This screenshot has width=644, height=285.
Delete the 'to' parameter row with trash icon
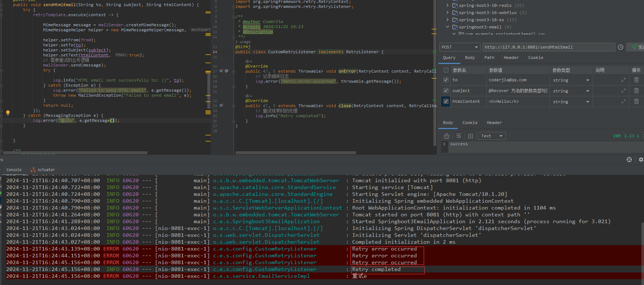click(x=636, y=80)
